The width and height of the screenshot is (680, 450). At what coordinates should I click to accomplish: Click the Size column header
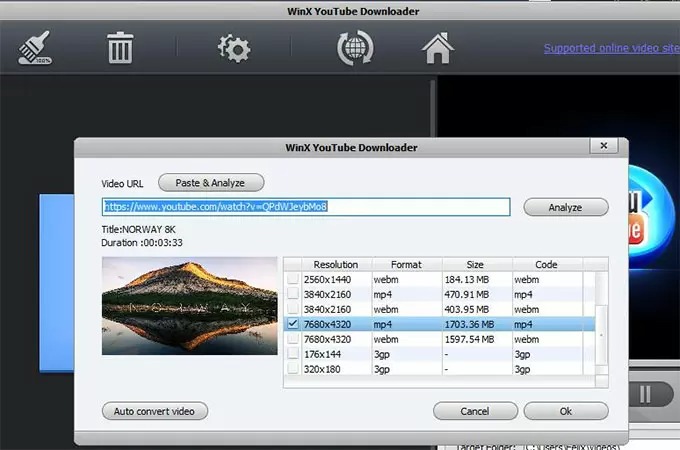coord(476,265)
